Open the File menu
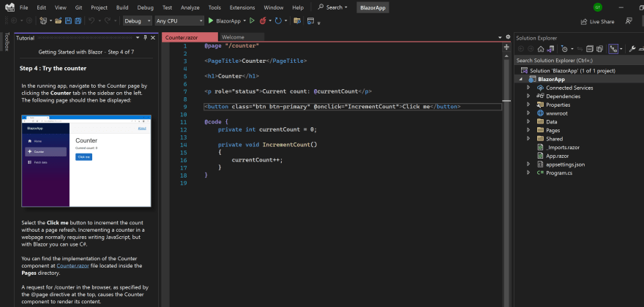Image resolution: width=644 pixels, height=307 pixels. pos(24,7)
